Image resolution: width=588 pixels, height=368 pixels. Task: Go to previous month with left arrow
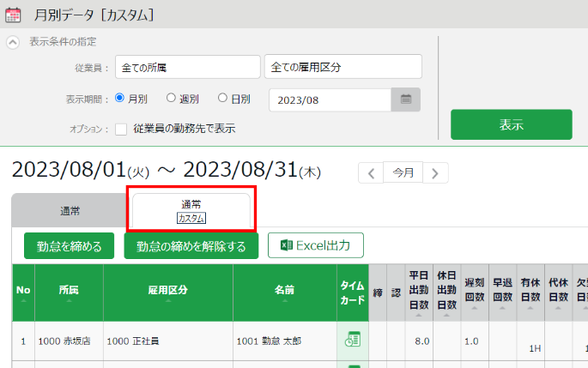coord(371,173)
